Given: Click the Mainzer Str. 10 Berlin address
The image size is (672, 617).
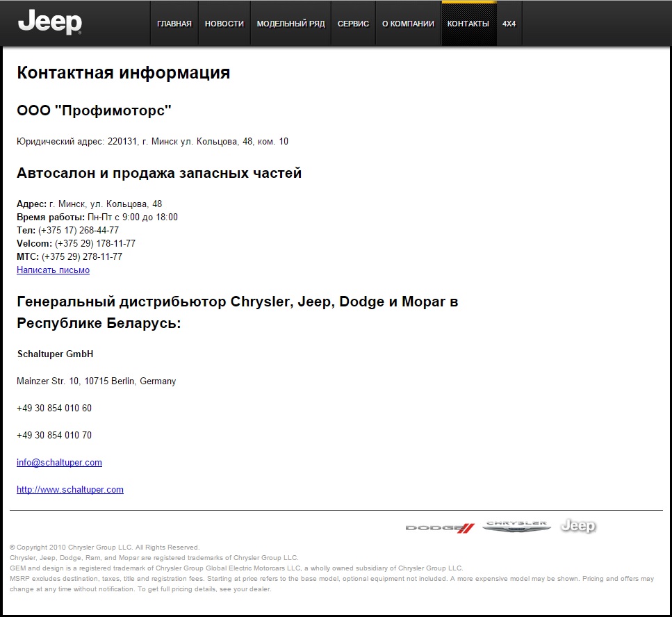Looking at the screenshot, I should pyautogui.click(x=97, y=381).
